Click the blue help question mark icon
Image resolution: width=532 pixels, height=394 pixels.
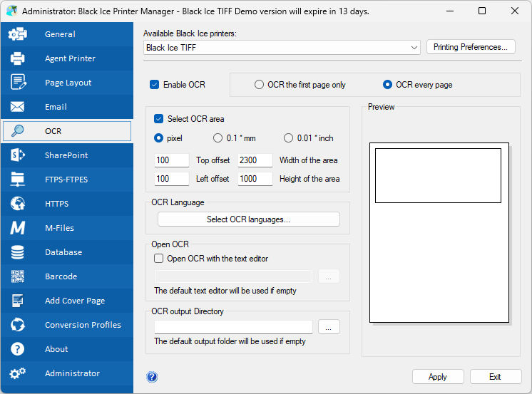tap(152, 377)
